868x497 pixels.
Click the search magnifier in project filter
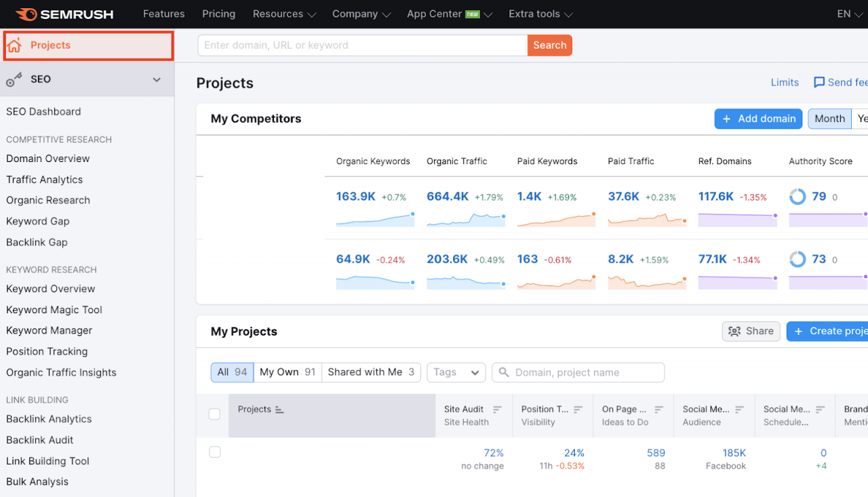click(x=504, y=372)
